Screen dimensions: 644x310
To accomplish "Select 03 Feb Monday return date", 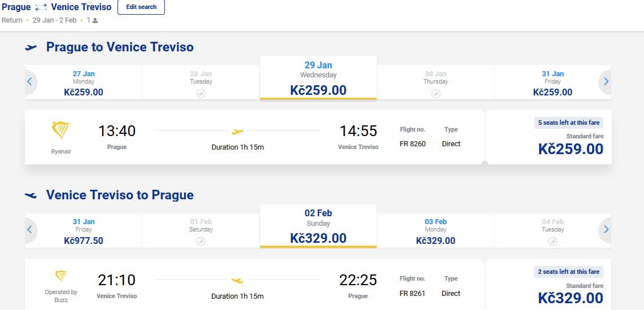I will click(x=436, y=231).
